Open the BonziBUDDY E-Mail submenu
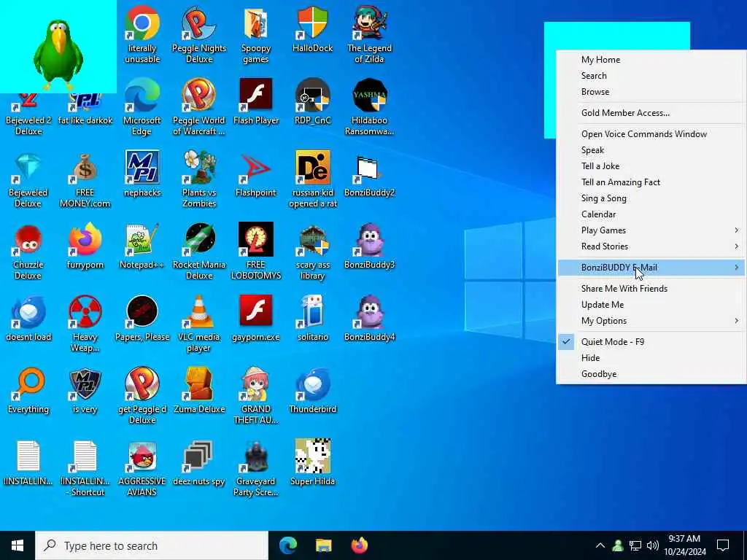The height and width of the screenshot is (560, 747). tap(651, 268)
